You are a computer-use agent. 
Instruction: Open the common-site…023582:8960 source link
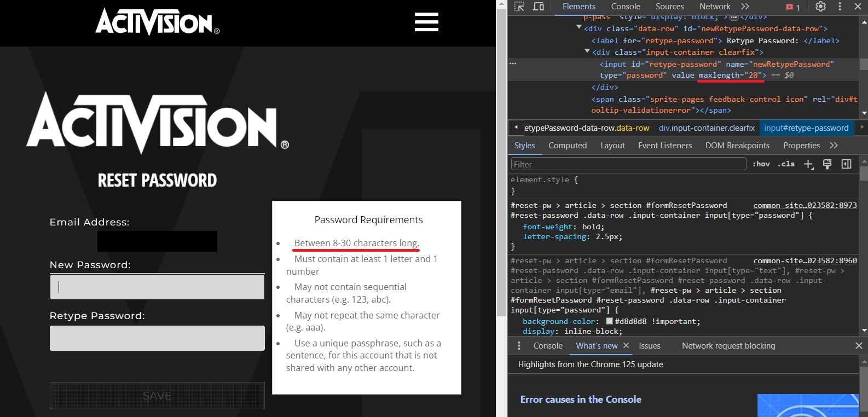[805, 260]
